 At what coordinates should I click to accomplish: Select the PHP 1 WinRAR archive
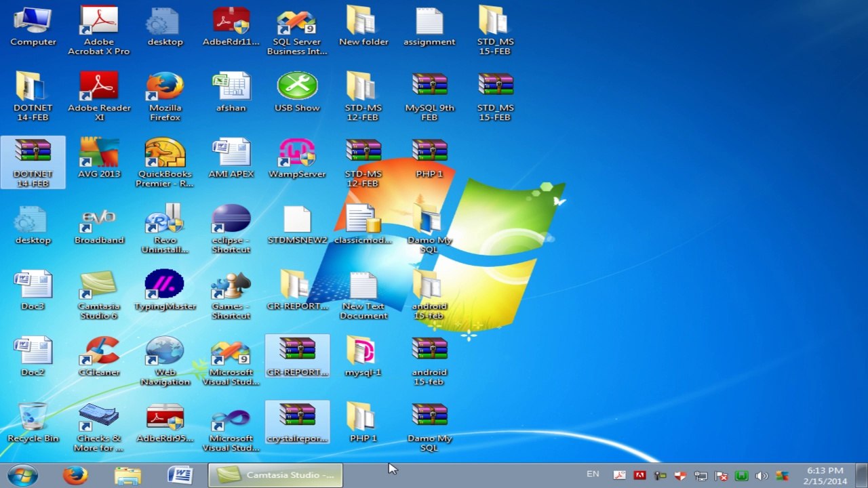tap(429, 159)
